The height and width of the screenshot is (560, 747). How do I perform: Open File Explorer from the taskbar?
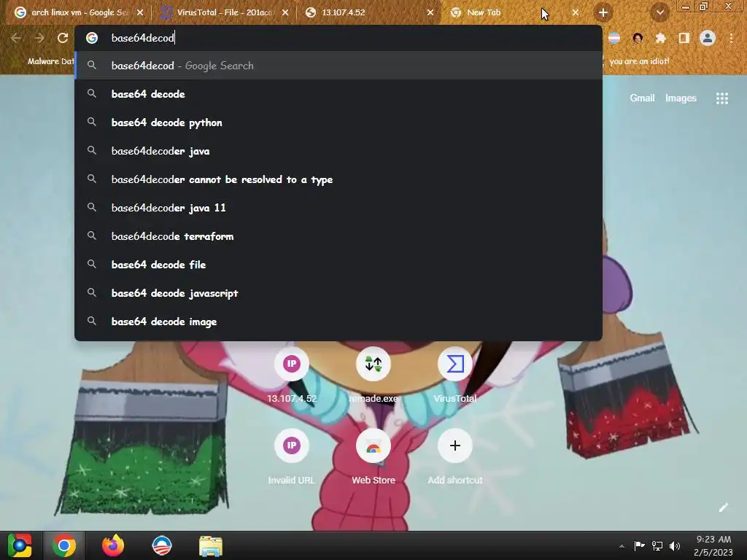pyautogui.click(x=211, y=545)
